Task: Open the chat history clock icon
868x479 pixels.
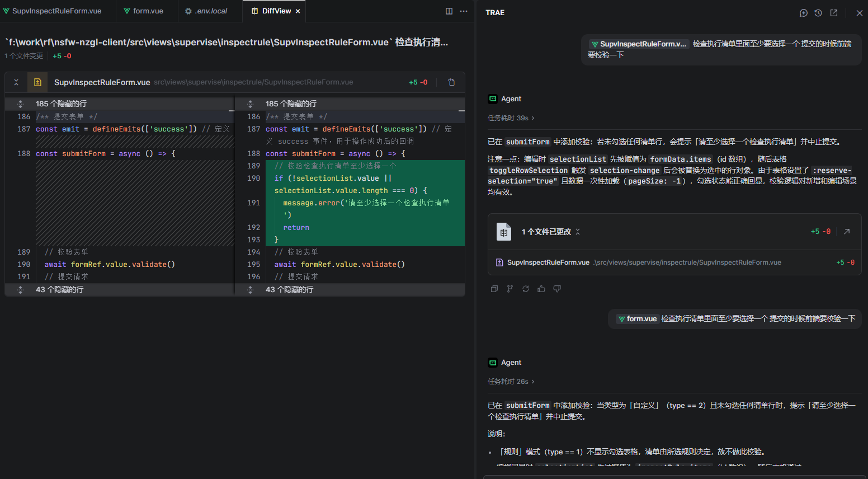Action: (x=818, y=13)
